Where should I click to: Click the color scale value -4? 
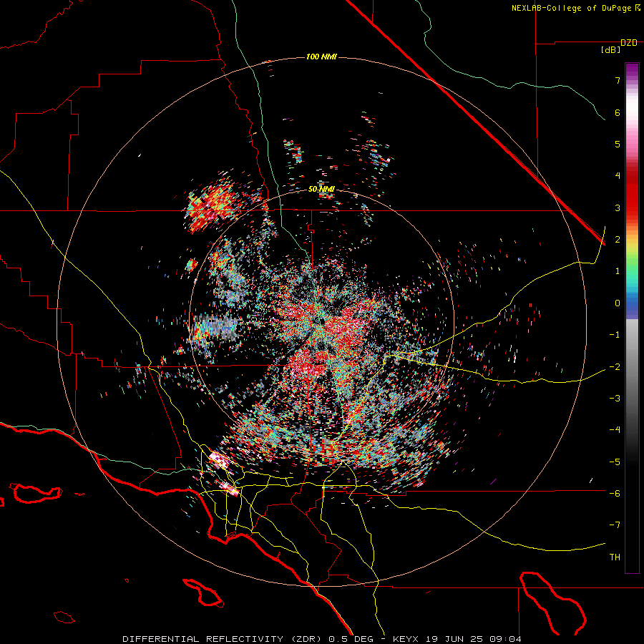tap(615, 430)
